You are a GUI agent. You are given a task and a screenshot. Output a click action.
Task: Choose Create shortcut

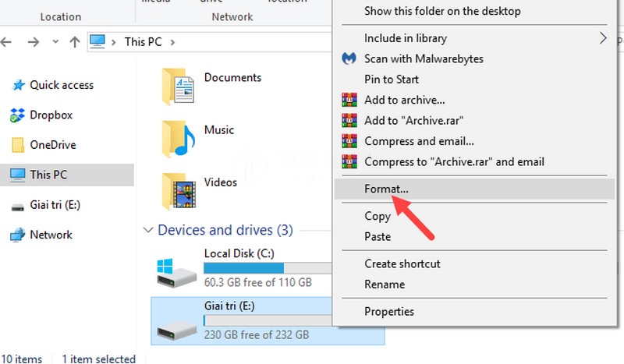402,264
